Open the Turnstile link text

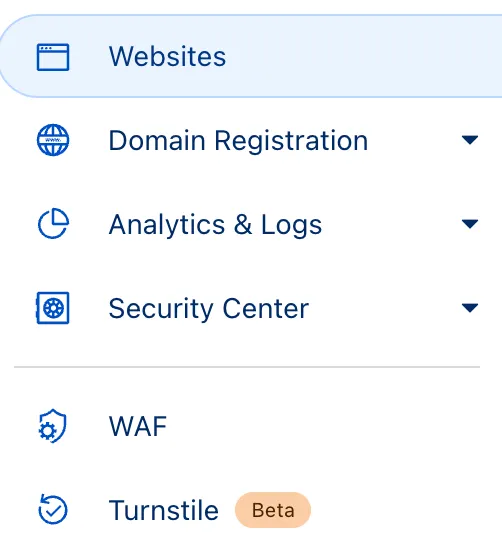tap(164, 510)
